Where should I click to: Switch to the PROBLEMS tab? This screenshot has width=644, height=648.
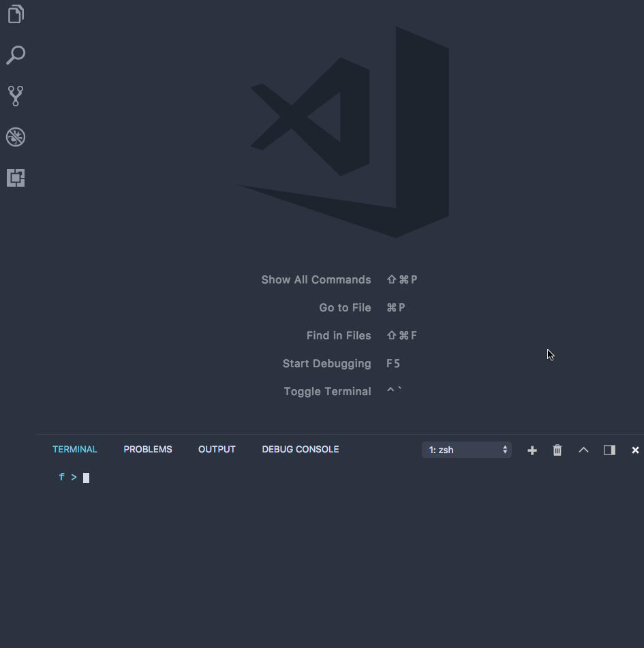[148, 449]
